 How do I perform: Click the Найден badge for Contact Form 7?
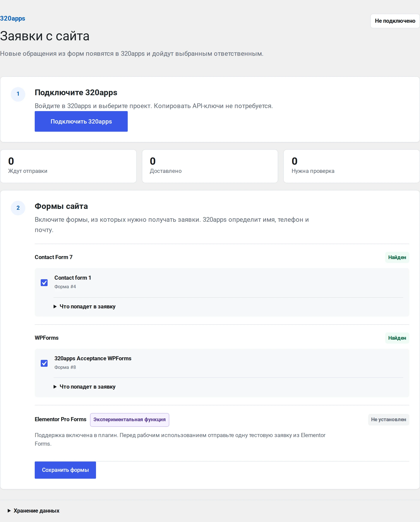pyautogui.click(x=397, y=257)
